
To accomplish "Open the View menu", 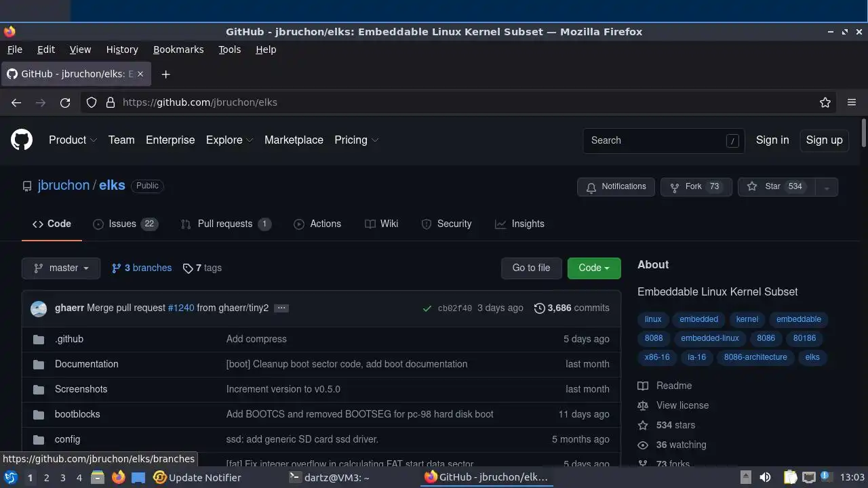I will (x=80, y=49).
